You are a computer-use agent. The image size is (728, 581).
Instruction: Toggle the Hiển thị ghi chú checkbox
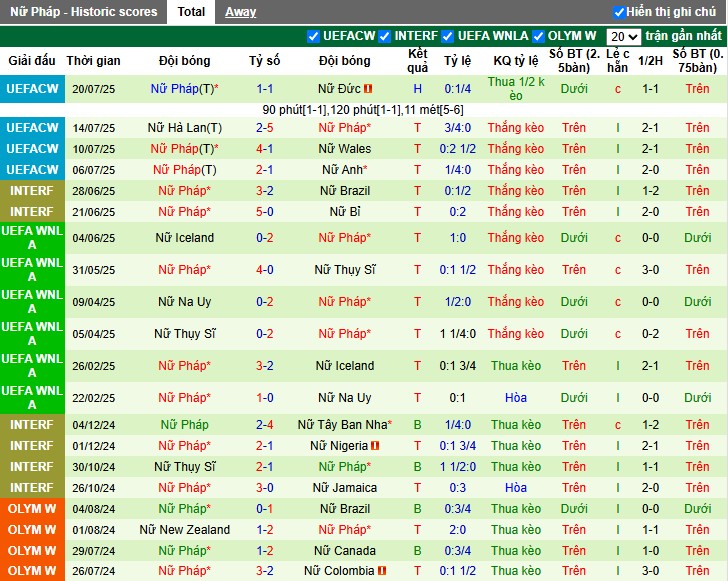tap(620, 13)
